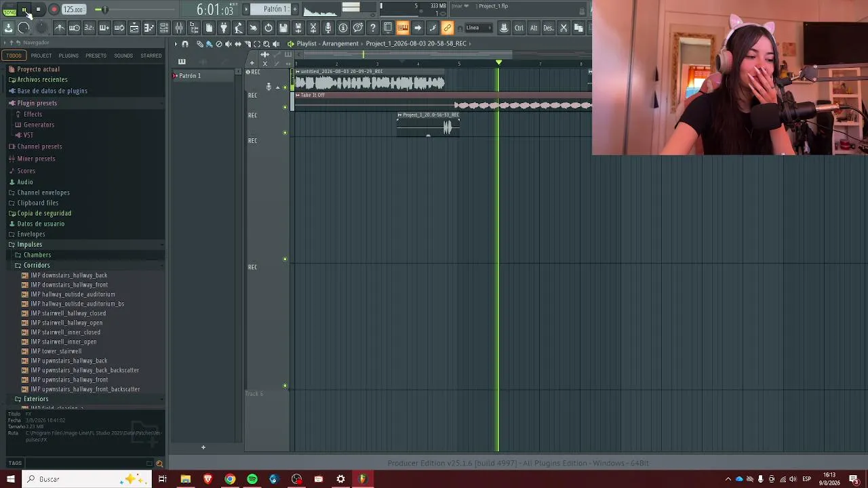Screen dimensions: 868x488
Task: Click the Project_1_2026-08-03 20-58-58_REC breadcrumb
Action: point(416,44)
